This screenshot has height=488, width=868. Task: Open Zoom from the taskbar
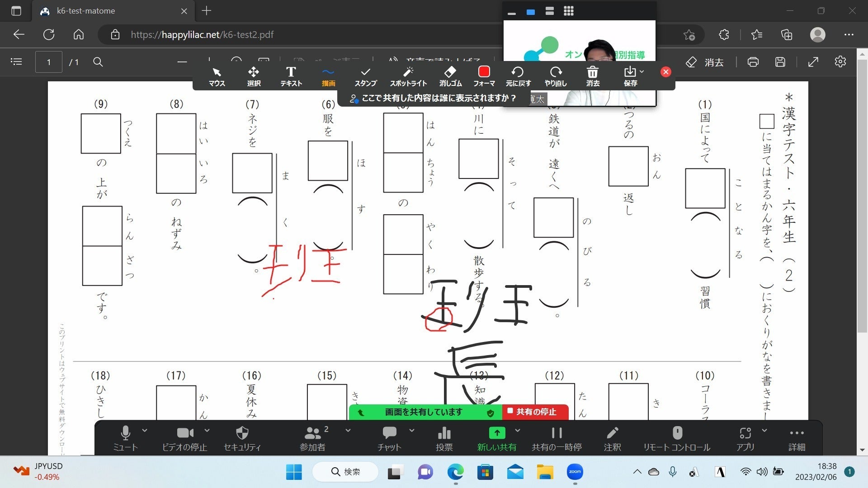point(575,472)
